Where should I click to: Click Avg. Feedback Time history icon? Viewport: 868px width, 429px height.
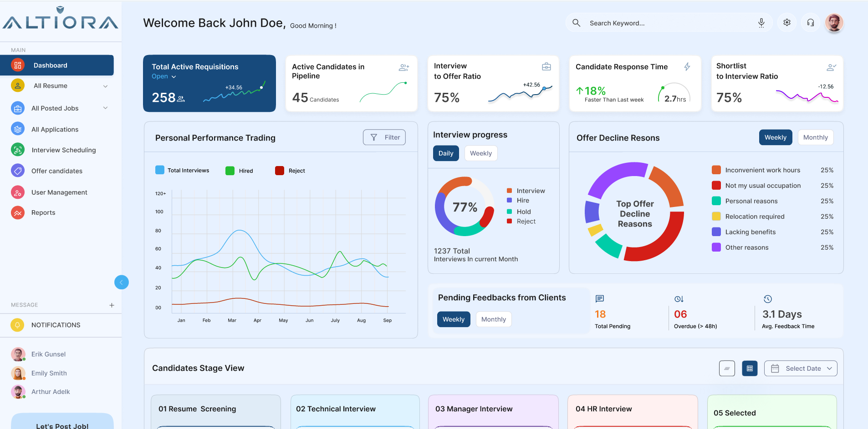[768, 299]
